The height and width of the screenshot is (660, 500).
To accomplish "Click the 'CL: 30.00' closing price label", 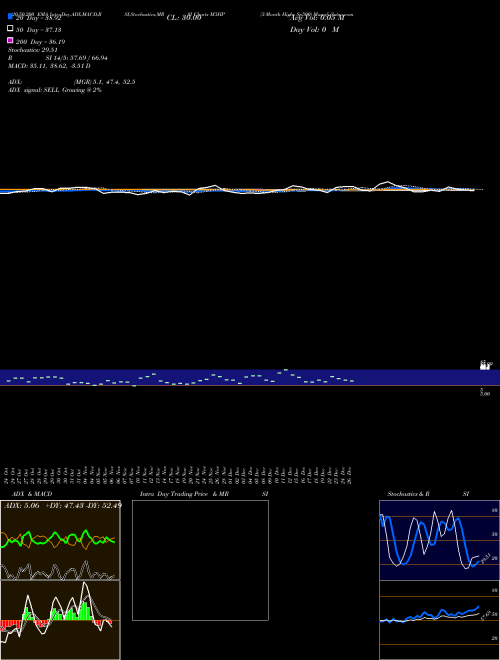I will (184, 18).
